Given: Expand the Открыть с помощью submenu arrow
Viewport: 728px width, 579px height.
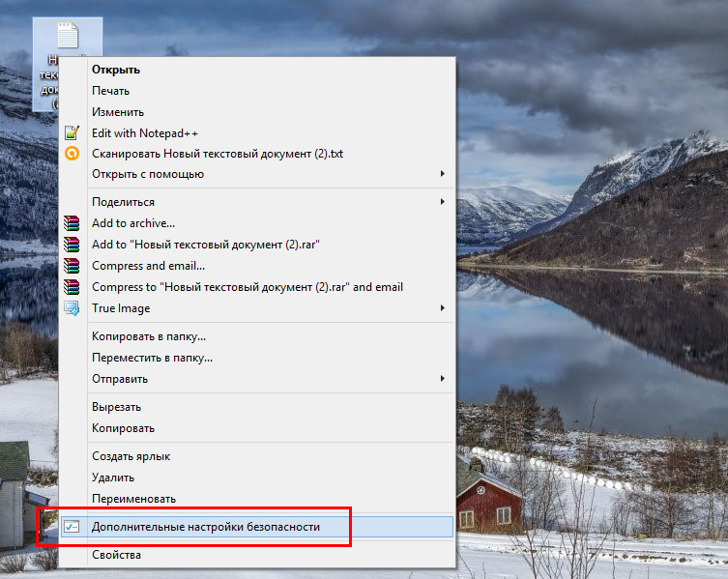Looking at the screenshot, I should [443, 174].
